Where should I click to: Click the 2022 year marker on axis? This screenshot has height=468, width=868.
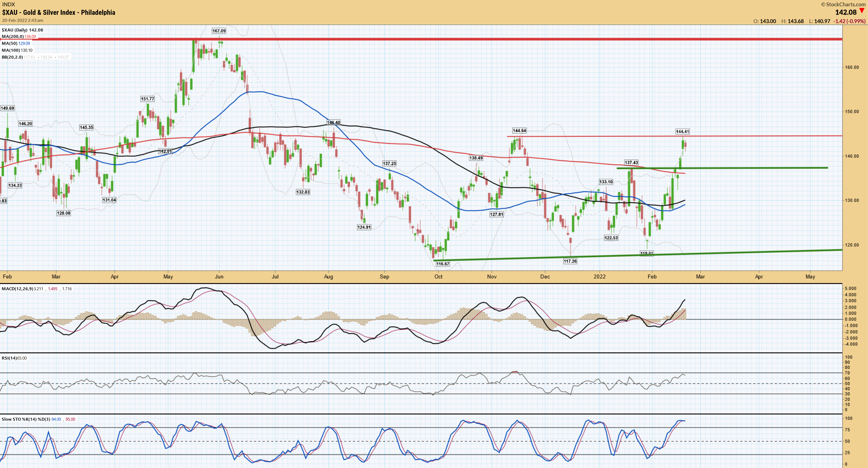tap(599, 277)
